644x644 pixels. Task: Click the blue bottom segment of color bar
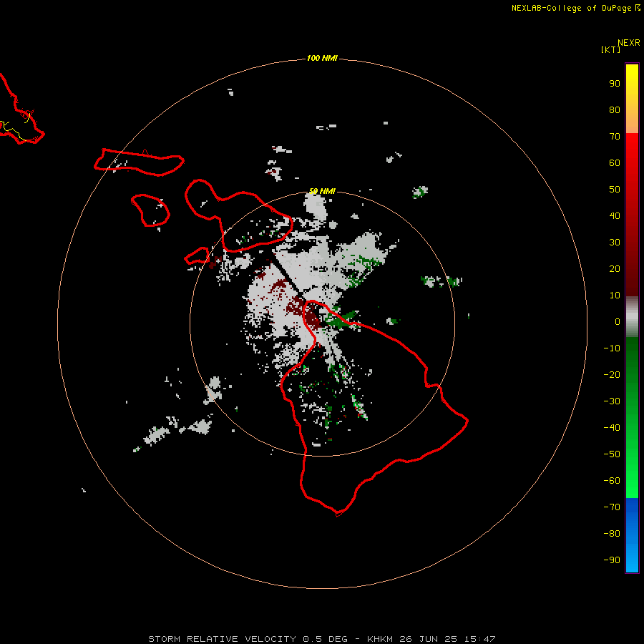click(x=632, y=535)
